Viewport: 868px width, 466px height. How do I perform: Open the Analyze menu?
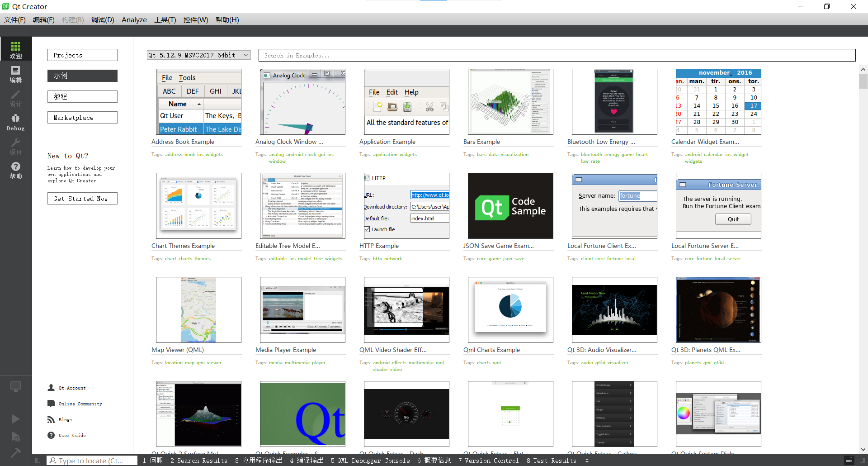click(134, 19)
